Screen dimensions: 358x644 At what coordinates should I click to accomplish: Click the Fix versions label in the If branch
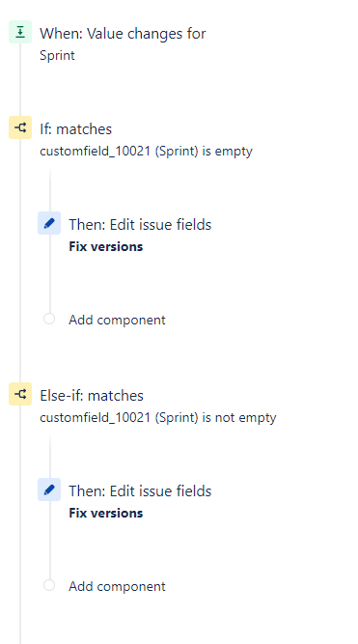(x=106, y=247)
